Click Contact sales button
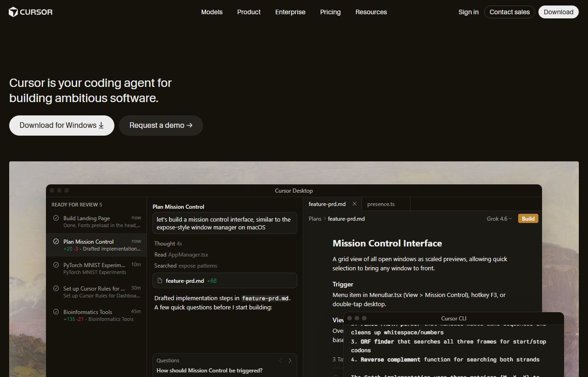 click(509, 12)
